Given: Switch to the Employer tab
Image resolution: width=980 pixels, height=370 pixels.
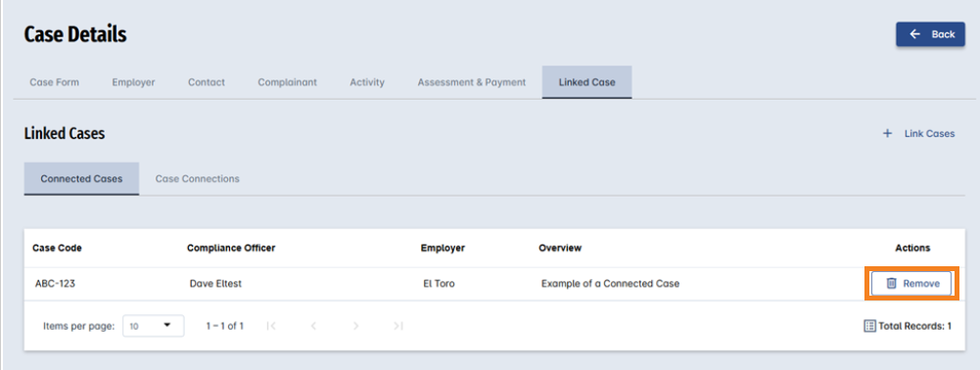Looking at the screenshot, I should [x=133, y=82].
